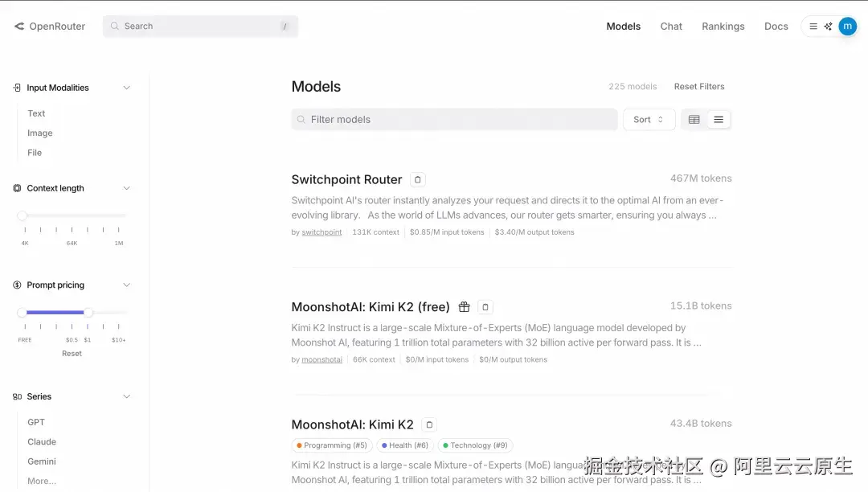Collapse the Series section chevron
Screen dimensions: 868x492
point(126,396)
